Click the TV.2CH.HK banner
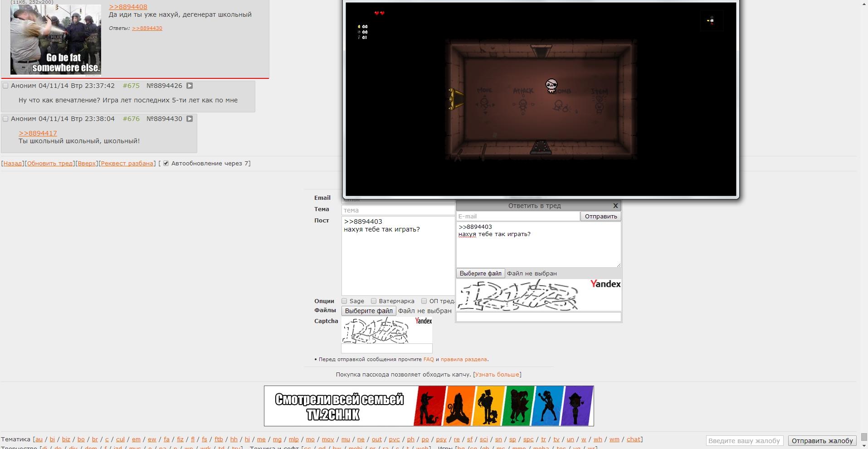Image resolution: width=868 pixels, height=449 pixels. (429, 406)
